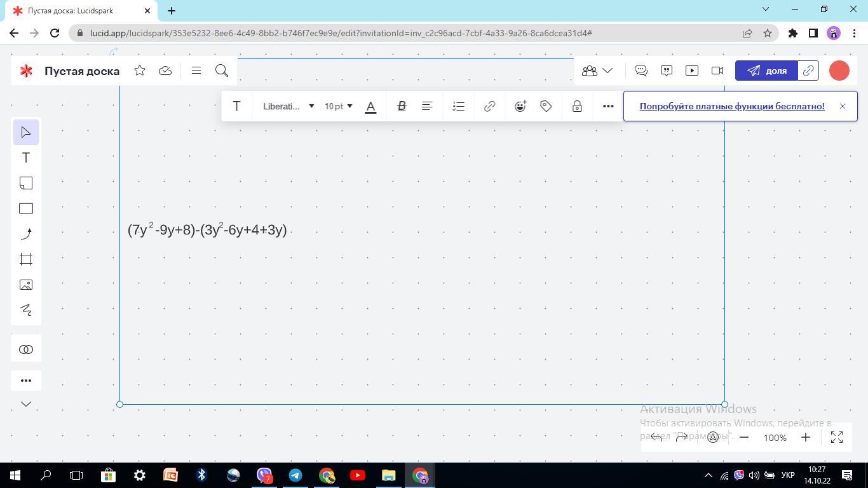The height and width of the screenshot is (488, 868).
Task: Open the font family dropdown
Action: (x=288, y=106)
